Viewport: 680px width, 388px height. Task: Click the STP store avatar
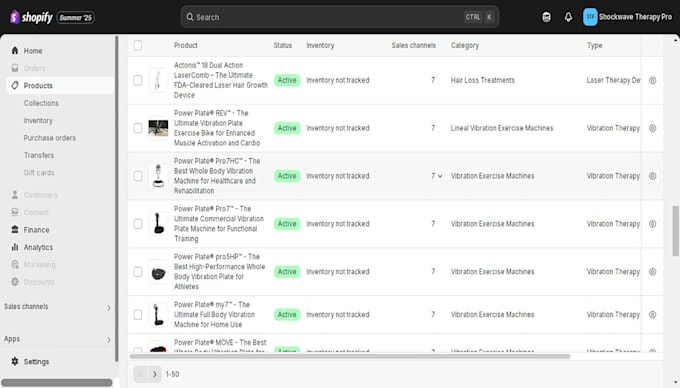click(x=590, y=17)
